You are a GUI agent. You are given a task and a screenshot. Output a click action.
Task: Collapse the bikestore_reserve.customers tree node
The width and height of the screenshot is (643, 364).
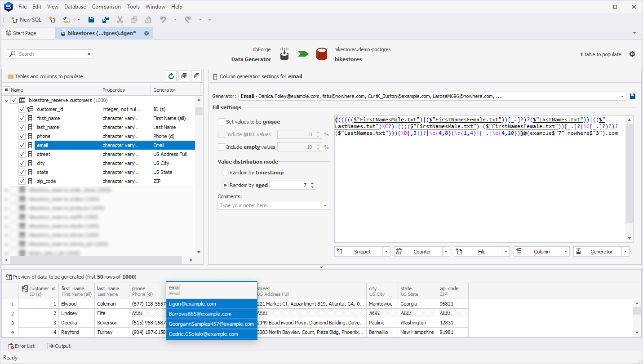point(6,100)
